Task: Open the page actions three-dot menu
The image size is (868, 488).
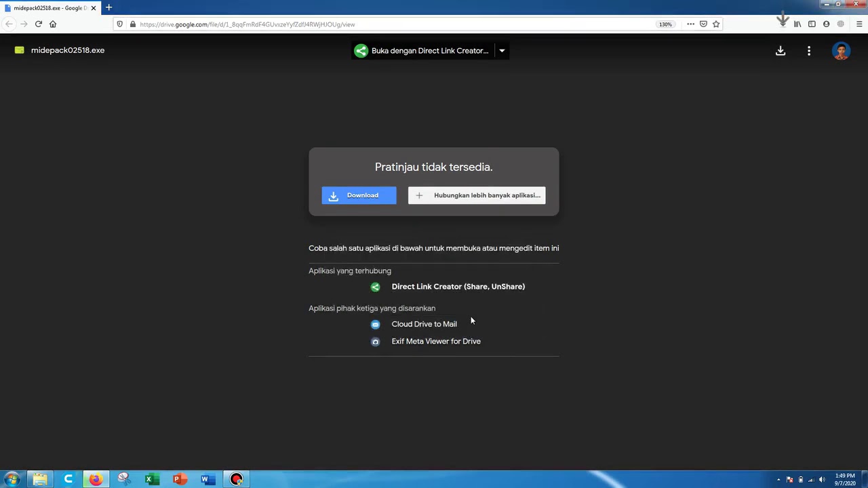Action: pyautogui.click(x=690, y=24)
